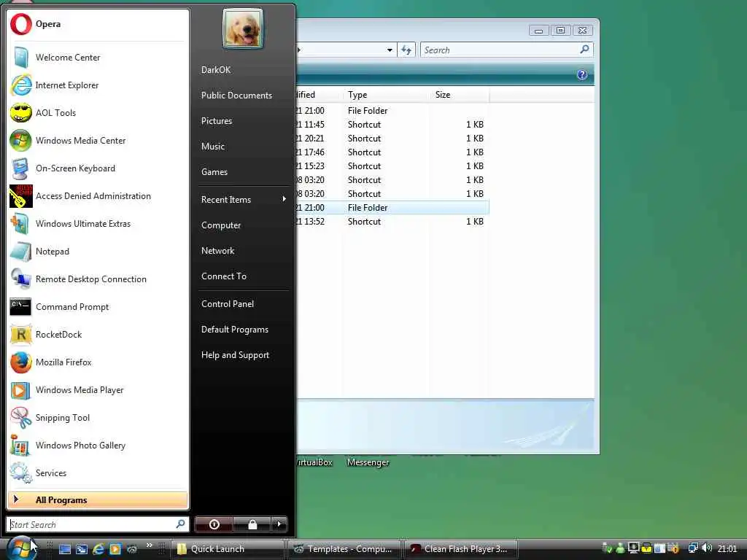Open On-Screen Keyboard
Viewport: 747px width, 560px height.
pos(98,168)
